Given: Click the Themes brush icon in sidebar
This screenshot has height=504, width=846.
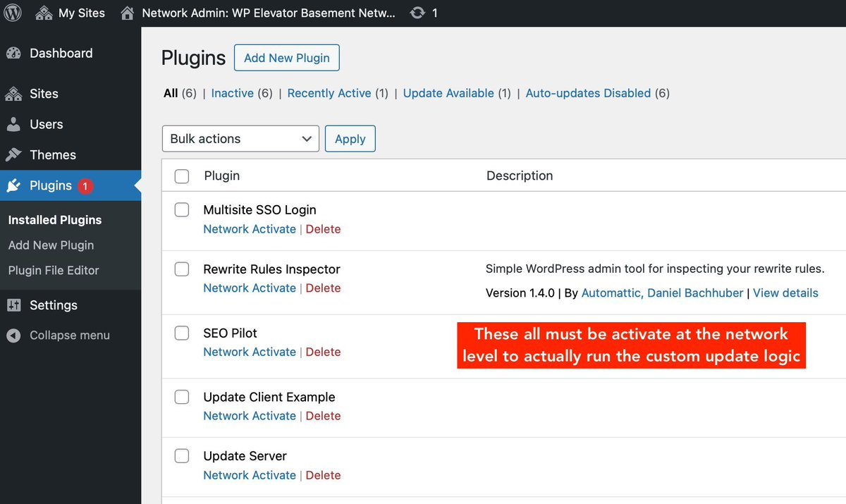Looking at the screenshot, I should coord(13,154).
